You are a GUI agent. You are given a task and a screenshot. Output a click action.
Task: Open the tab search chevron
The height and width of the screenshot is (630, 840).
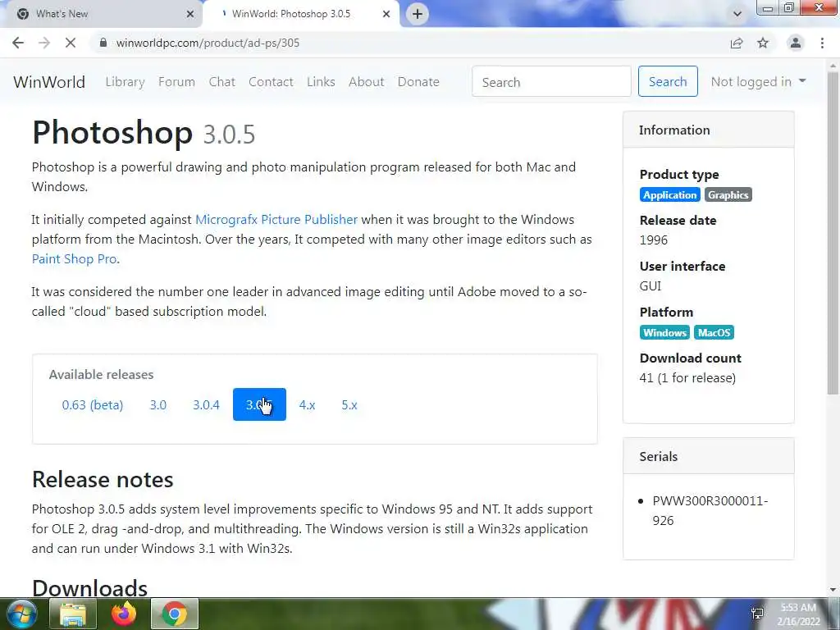[737, 14]
